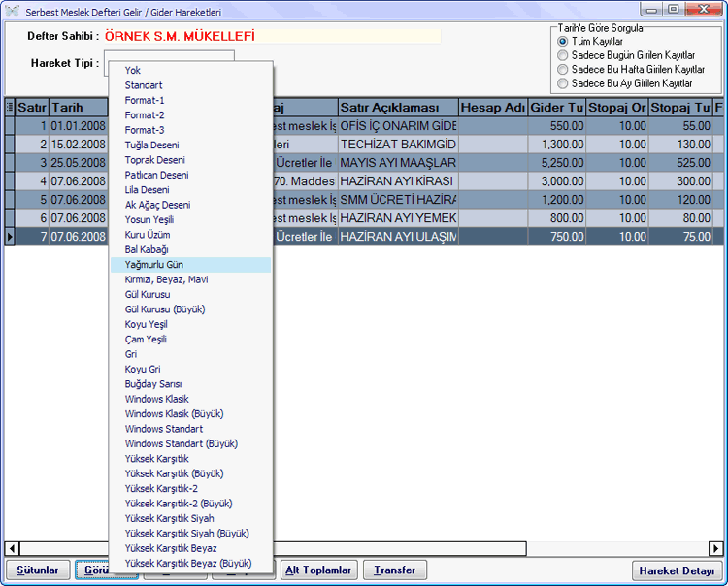The width and height of the screenshot is (728, 586).
Task: Click Satır Açıklaması column header
Action: click(x=398, y=107)
